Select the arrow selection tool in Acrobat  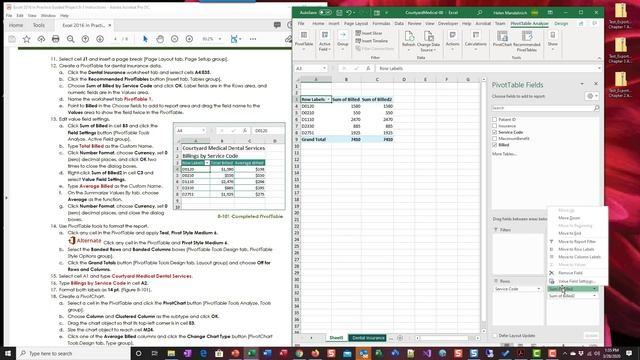coord(145,39)
